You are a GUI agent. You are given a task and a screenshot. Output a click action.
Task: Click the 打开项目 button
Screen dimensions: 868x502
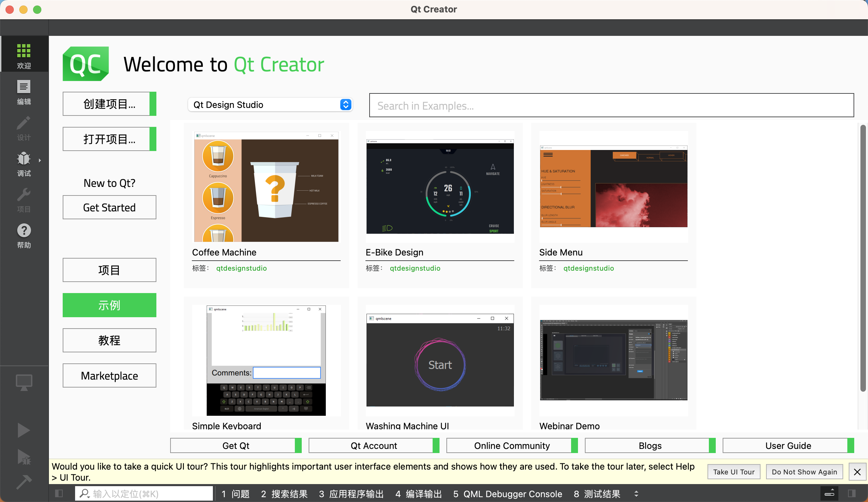click(110, 139)
